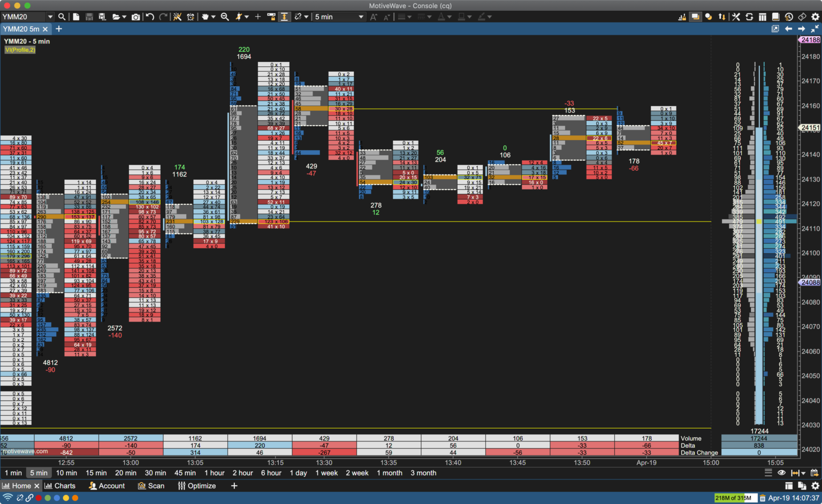This screenshot has width=822, height=504.
Task: Click the orange up-down arrows trade icon
Action: coord(722,17)
